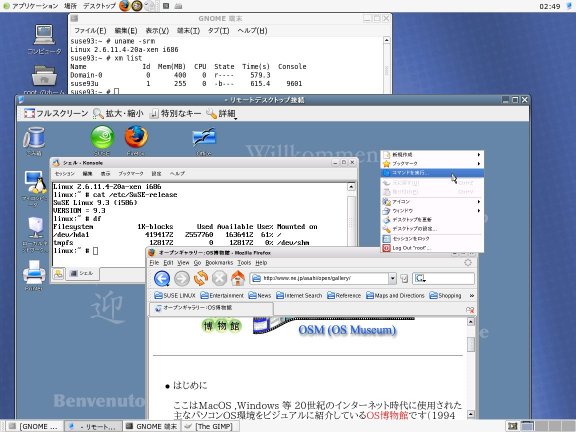Open the network browsing icon on remote desktop
Viewport: 576px width, 432px height.
click(x=35, y=234)
